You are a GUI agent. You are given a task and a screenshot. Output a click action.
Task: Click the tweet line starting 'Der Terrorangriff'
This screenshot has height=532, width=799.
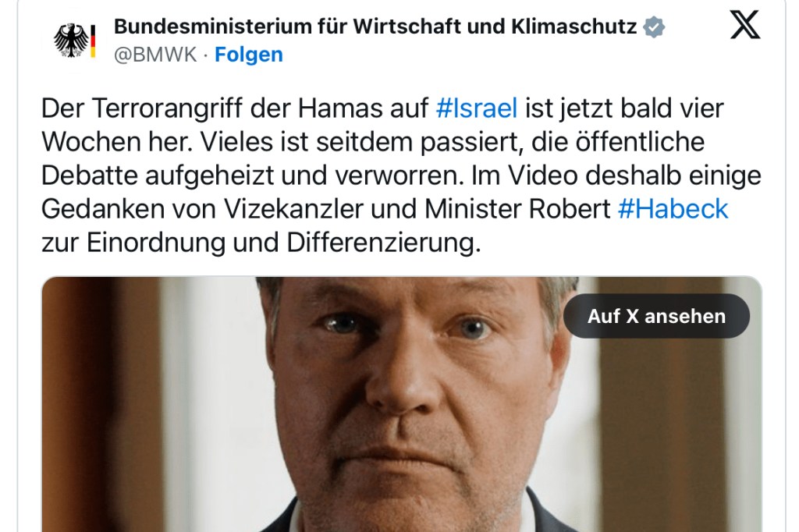382,108
